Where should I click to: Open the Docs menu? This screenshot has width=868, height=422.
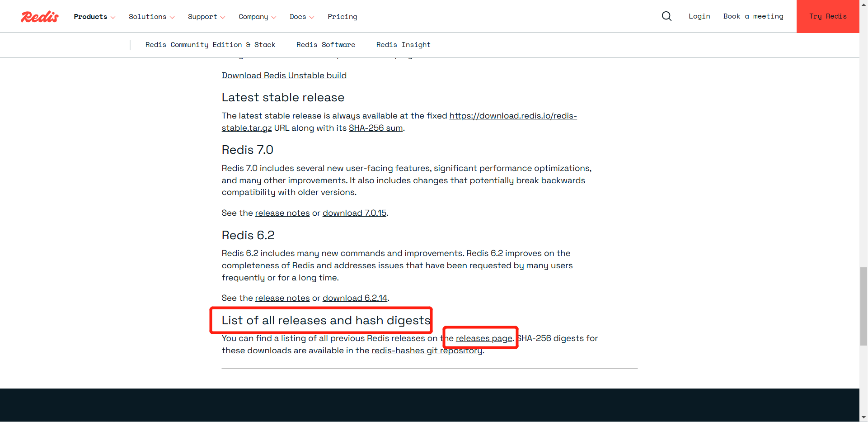(298, 17)
